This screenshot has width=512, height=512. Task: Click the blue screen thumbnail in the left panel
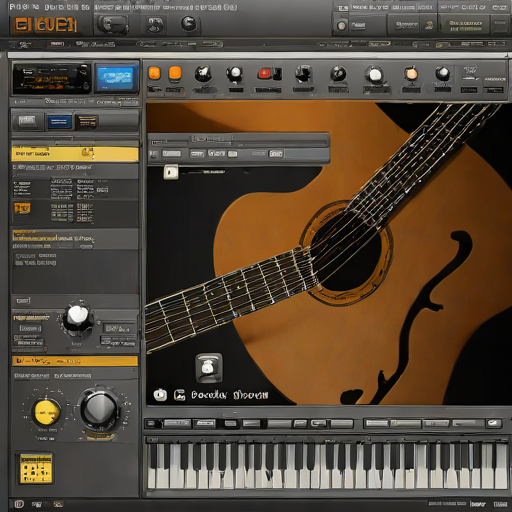[117, 78]
